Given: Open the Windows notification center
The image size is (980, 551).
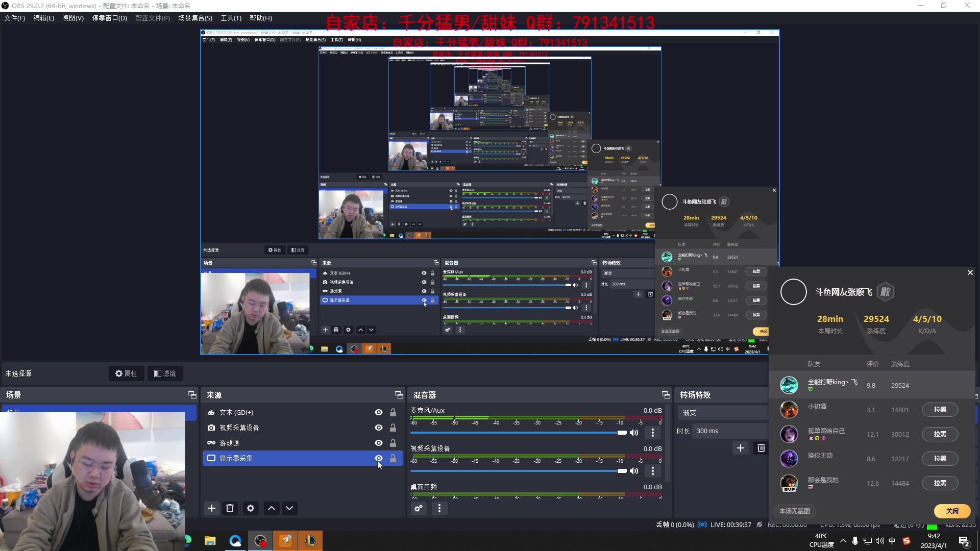Looking at the screenshot, I should [x=964, y=541].
